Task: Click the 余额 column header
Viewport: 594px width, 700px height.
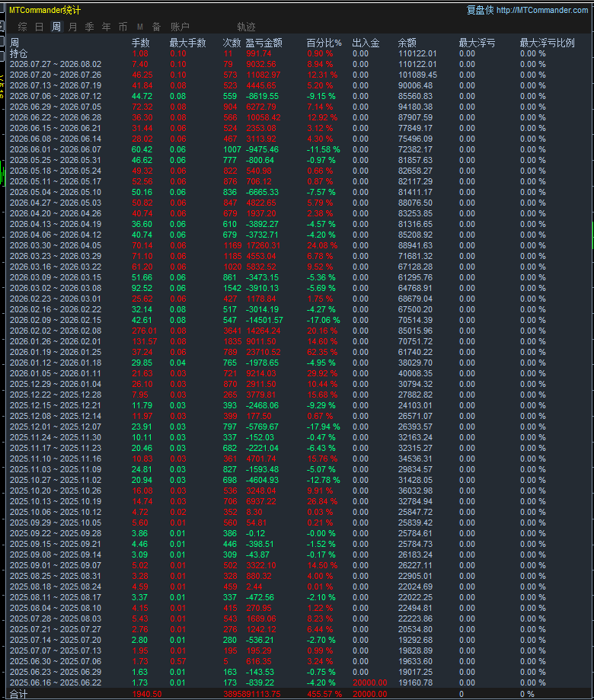Action: pyautogui.click(x=407, y=43)
